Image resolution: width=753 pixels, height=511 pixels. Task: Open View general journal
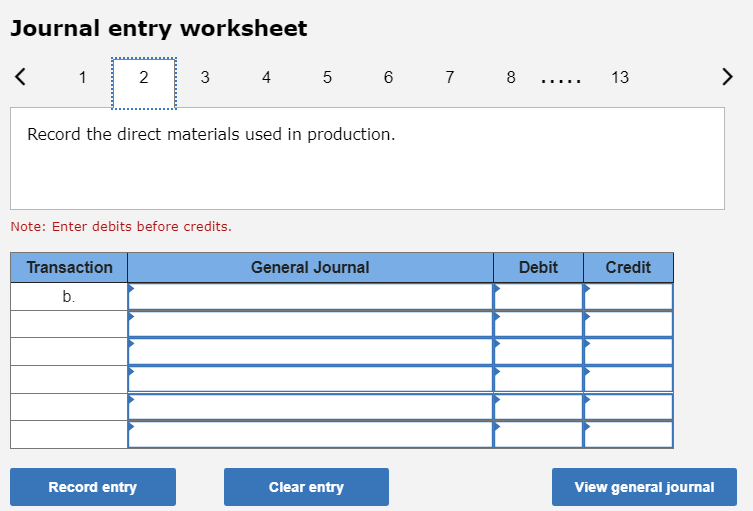pyautogui.click(x=644, y=487)
